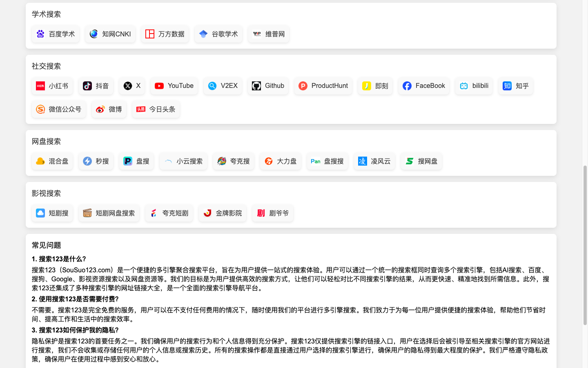Click the 短剧网盘搜索 clapperboard icon
588x368 pixels.
click(x=87, y=213)
